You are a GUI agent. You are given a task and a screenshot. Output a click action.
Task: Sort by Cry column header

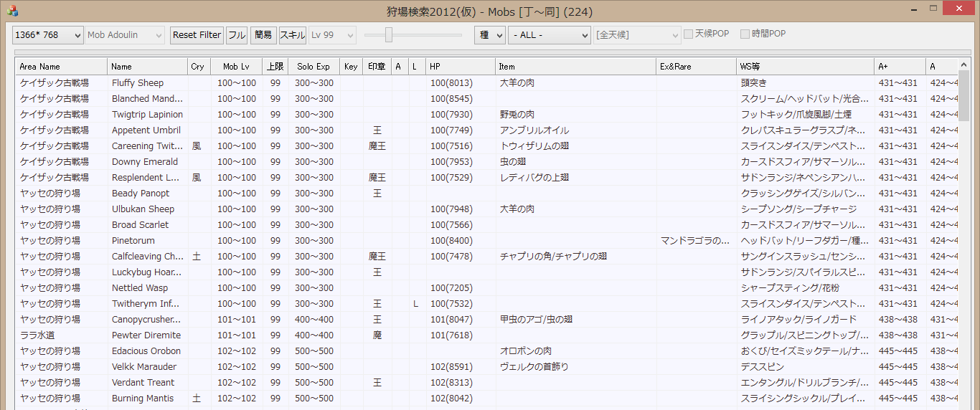[x=199, y=67]
